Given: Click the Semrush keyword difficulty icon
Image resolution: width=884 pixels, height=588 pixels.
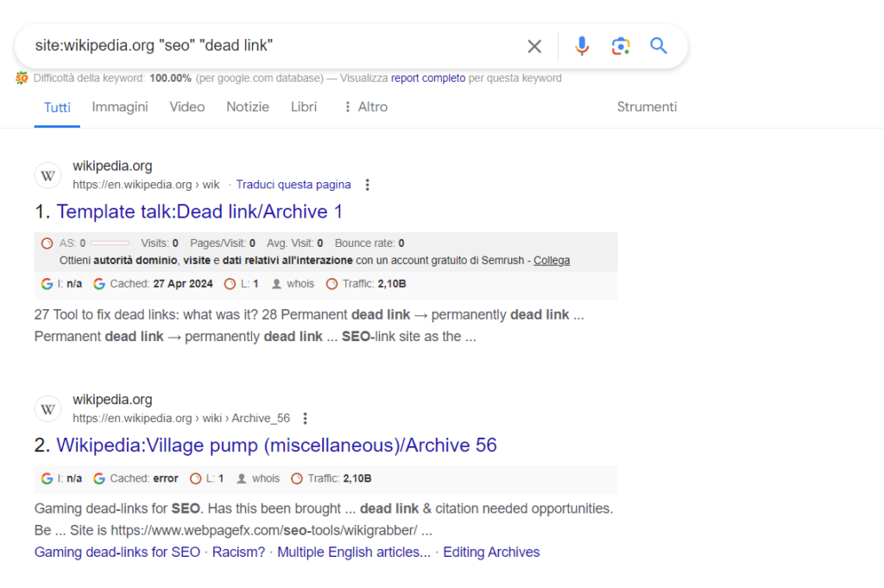Looking at the screenshot, I should click(x=22, y=78).
